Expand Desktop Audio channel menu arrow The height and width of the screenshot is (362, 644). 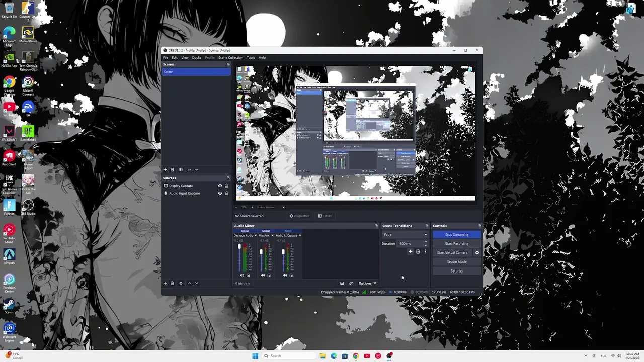tap(256, 236)
